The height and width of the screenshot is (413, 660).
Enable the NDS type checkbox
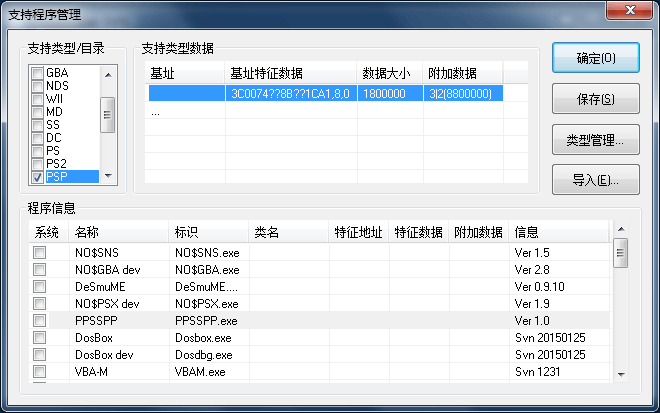[x=38, y=86]
